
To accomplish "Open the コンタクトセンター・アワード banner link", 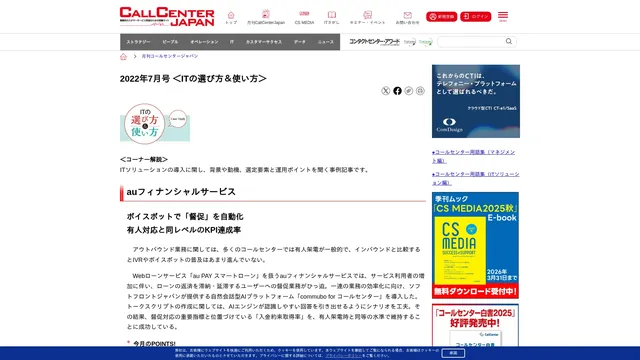I will tap(374, 42).
